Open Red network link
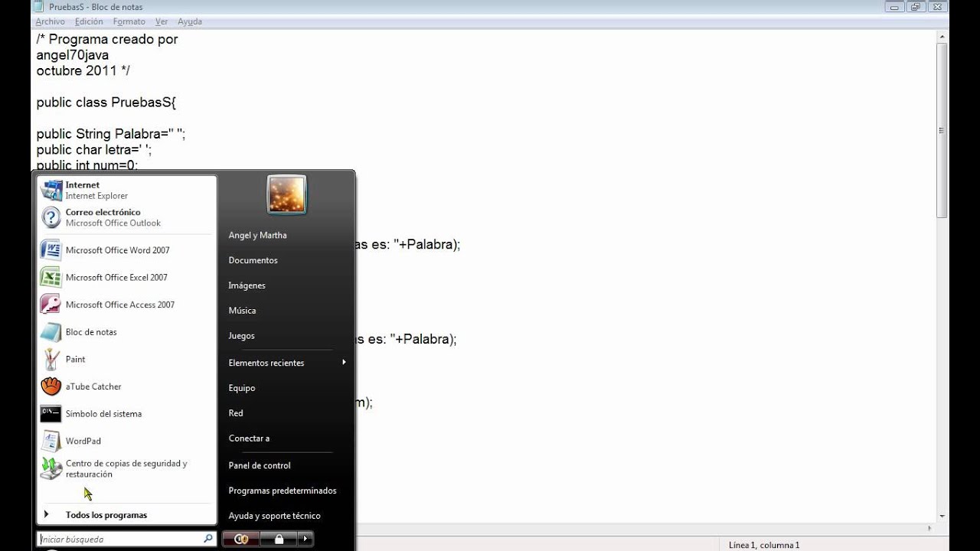This screenshot has height=551, width=980. [236, 413]
